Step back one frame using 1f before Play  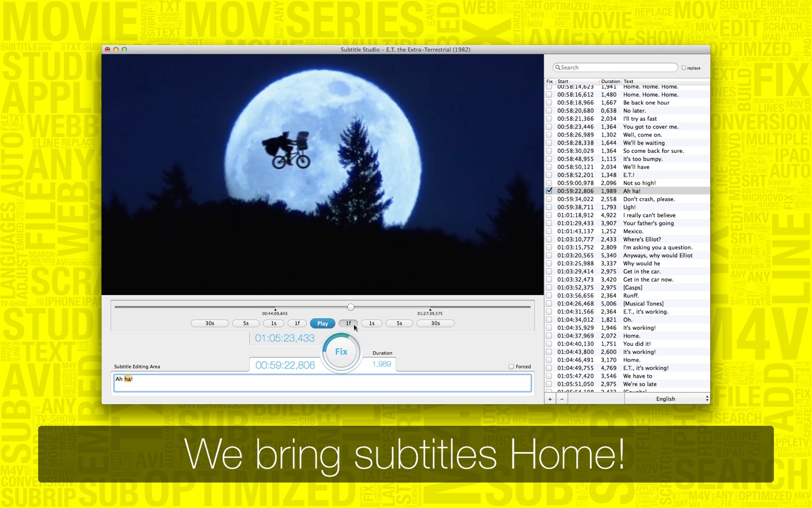pos(297,323)
